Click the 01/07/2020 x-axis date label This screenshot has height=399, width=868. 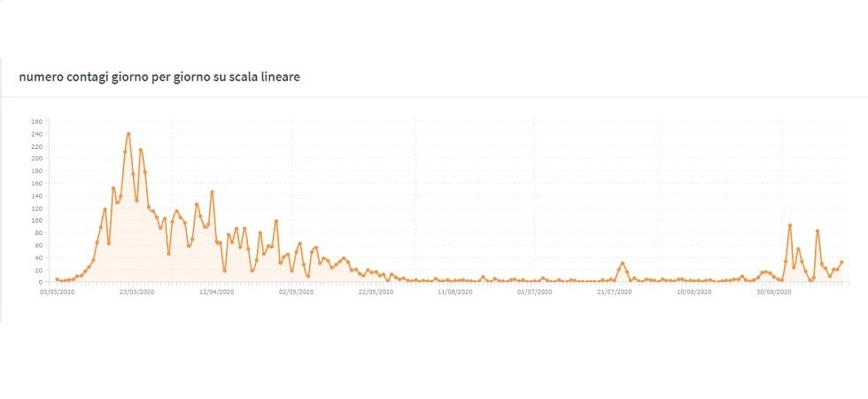pyautogui.click(x=534, y=291)
